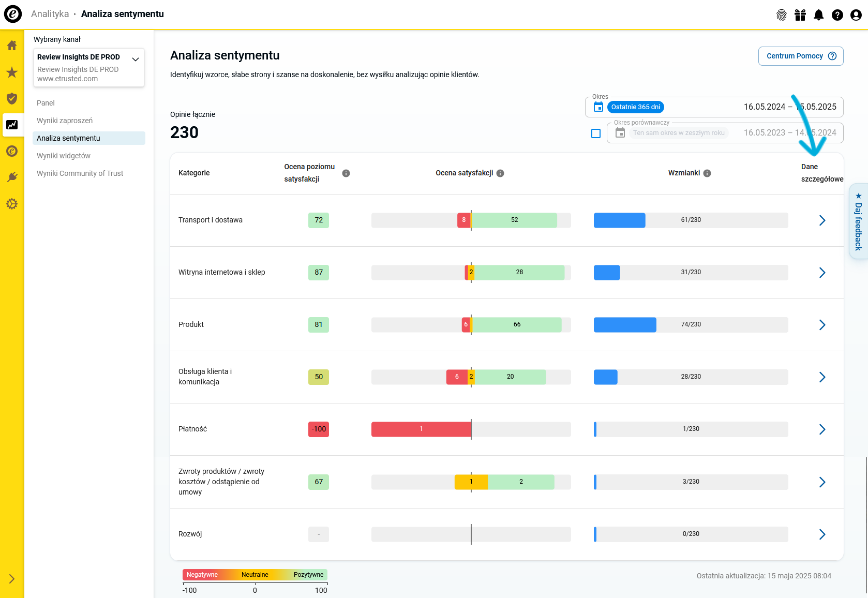Click the star reviews sidebar icon
This screenshot has width=868, height=598.
[x=12, y=72]
